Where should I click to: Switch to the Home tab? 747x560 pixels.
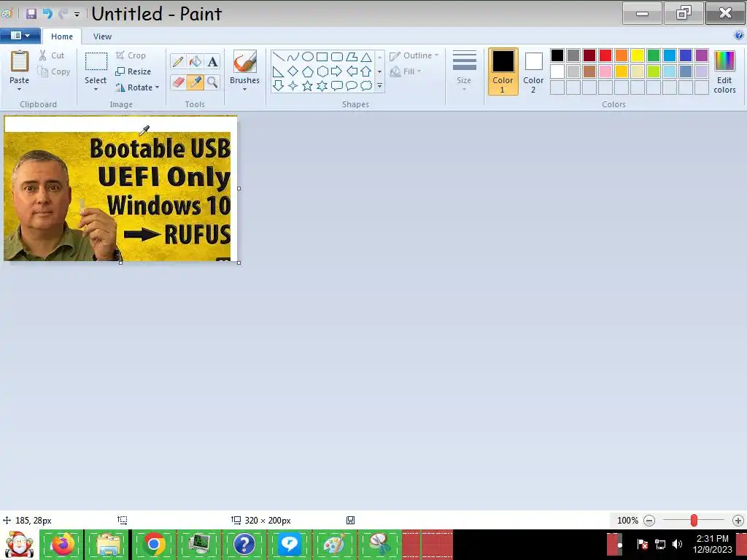[62, 36]
